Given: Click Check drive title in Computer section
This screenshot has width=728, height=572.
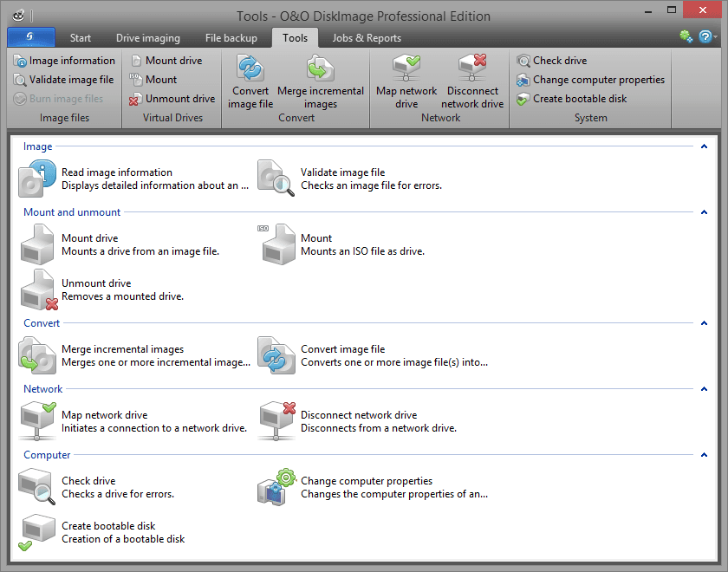Looking at the screenshot, I should point(88,481).
